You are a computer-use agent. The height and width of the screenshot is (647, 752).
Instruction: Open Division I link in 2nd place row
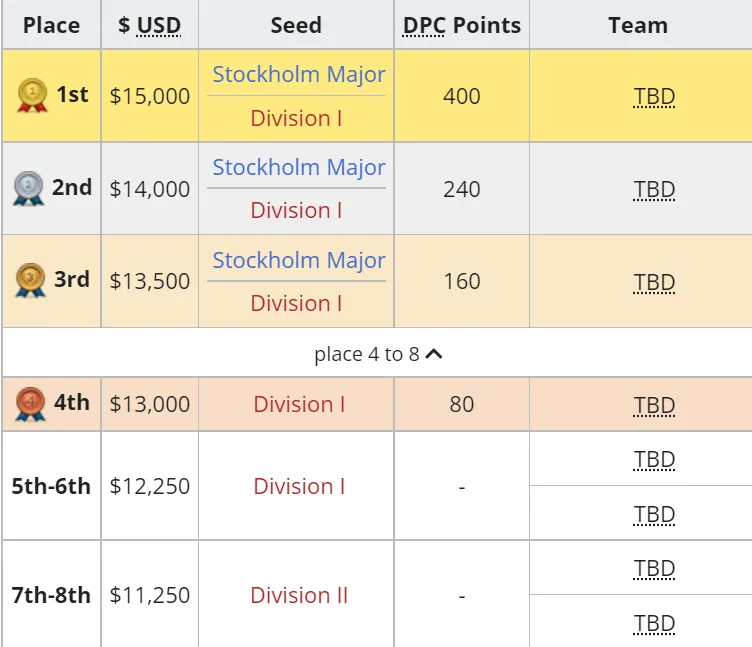[296, 211]
